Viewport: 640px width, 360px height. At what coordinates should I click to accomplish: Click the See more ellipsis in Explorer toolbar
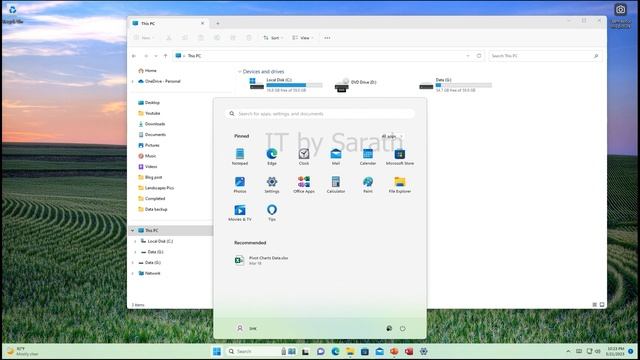point(327,38)
